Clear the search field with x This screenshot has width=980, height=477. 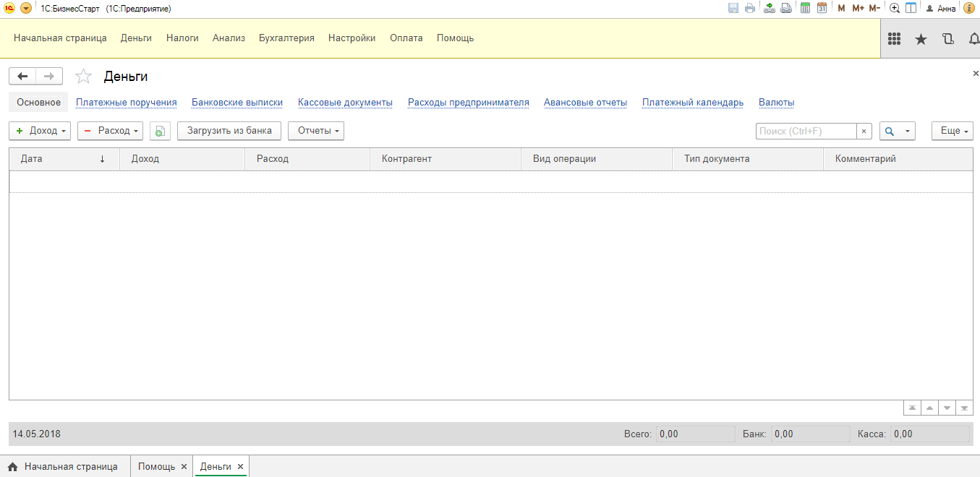[x=864, y=131]
